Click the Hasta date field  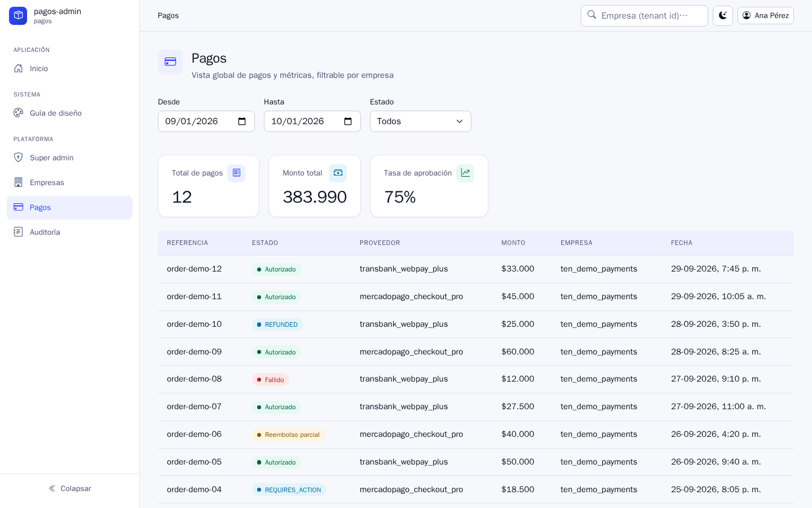pyautogui.click(x=312, y=121)
